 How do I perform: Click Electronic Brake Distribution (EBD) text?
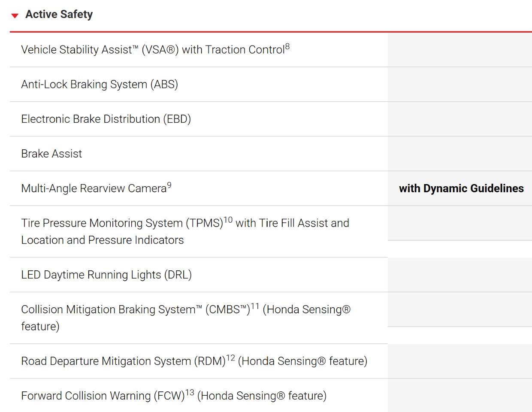[x=106, y=119]
